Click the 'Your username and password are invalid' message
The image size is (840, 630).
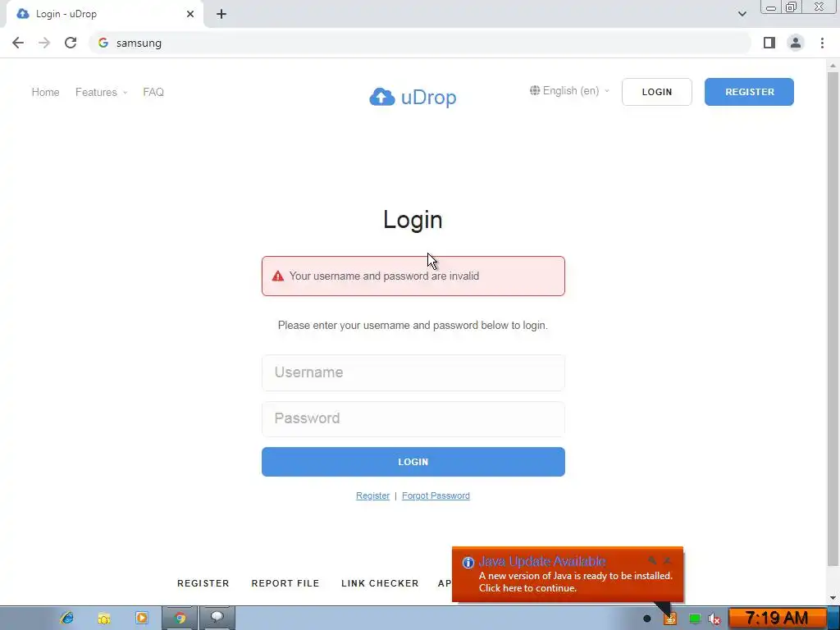[384, 276]
